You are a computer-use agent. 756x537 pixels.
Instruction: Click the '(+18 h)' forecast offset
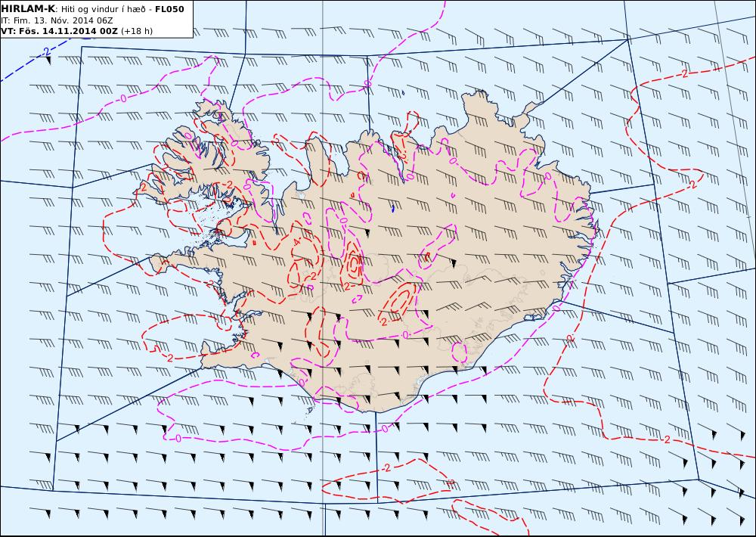point(136,31)
